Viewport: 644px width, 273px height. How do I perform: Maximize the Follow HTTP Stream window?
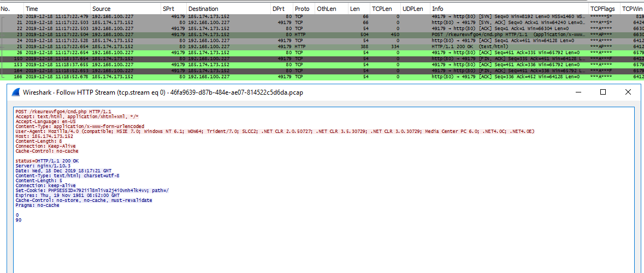pyautogui.click(x=603, y=92)
